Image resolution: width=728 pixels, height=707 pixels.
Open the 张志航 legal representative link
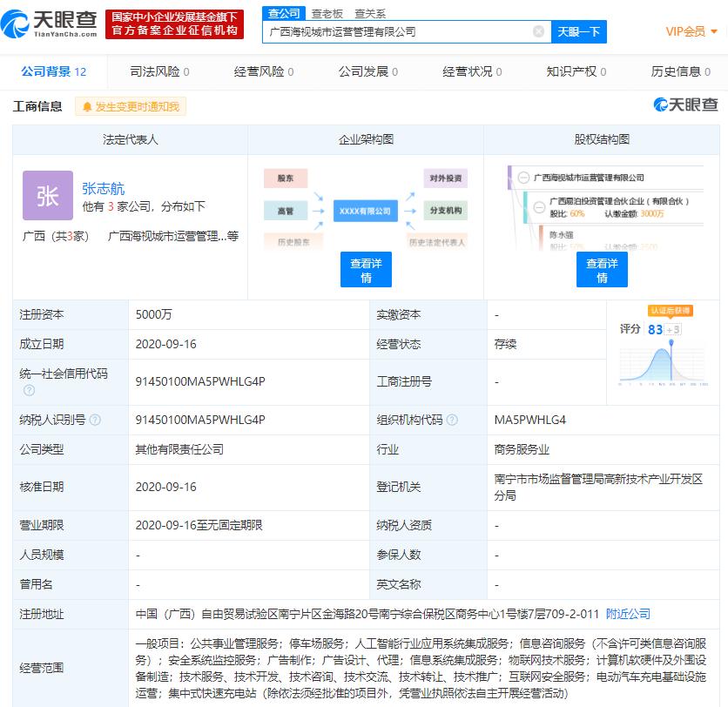pyautogui.click(x=103, y=188)
